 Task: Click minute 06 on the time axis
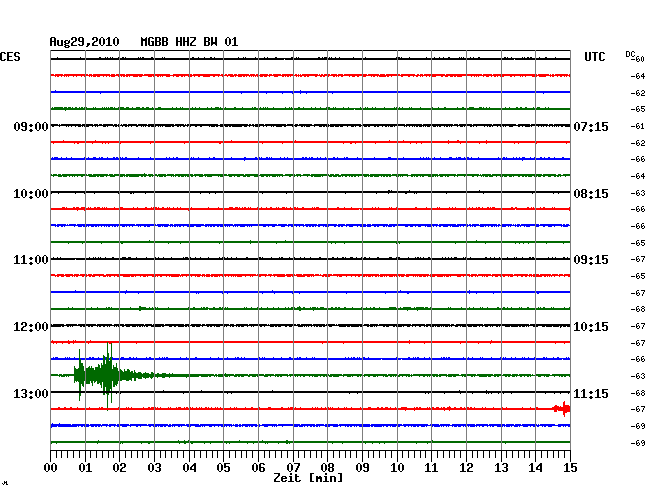258,467
